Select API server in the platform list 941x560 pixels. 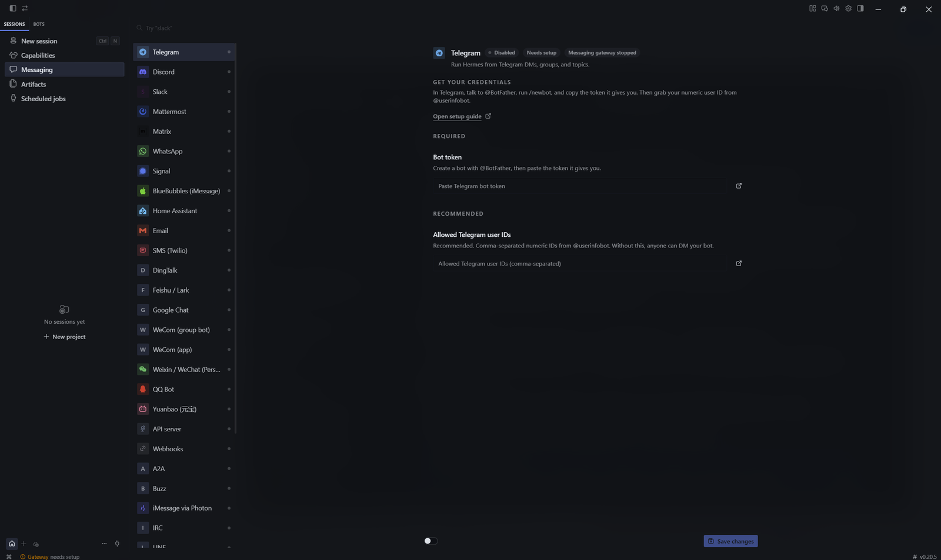(184, 429)
